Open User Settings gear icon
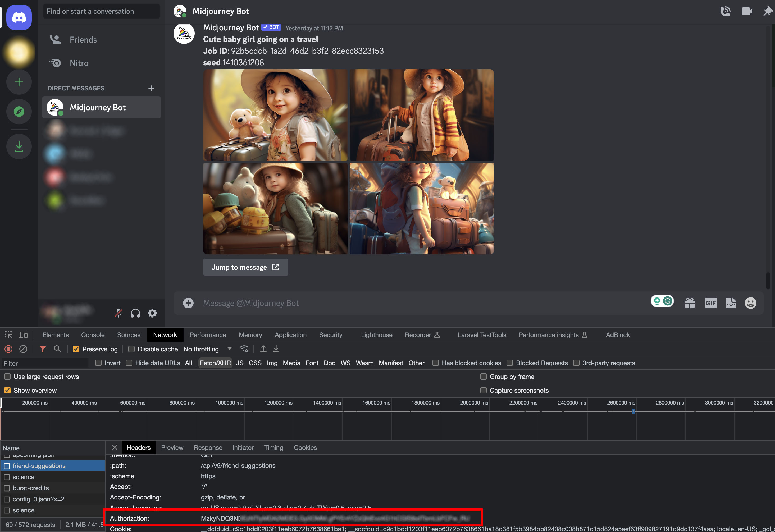This screenshot has width=775, height=532. pyautogui.click(x=152, y=313)
